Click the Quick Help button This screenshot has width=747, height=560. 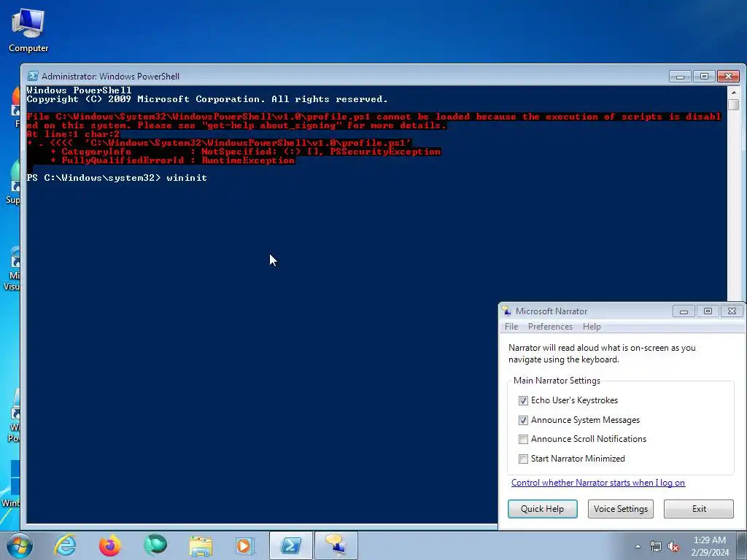click(x=542, y=508)
